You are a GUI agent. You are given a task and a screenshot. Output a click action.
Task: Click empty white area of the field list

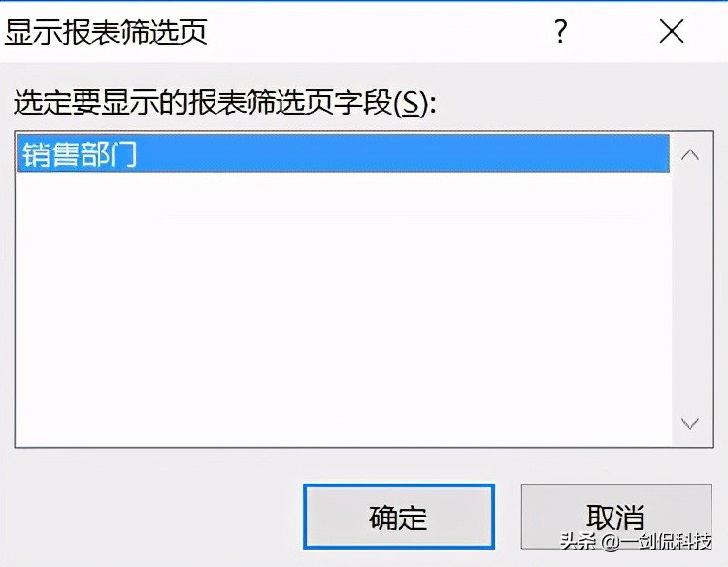(343, 309)
